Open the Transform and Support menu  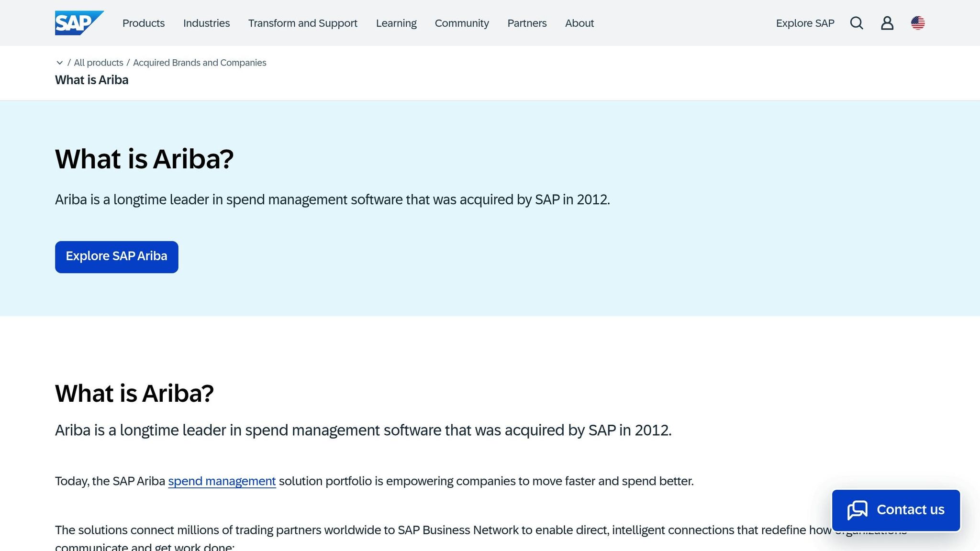tap(302, 23)
